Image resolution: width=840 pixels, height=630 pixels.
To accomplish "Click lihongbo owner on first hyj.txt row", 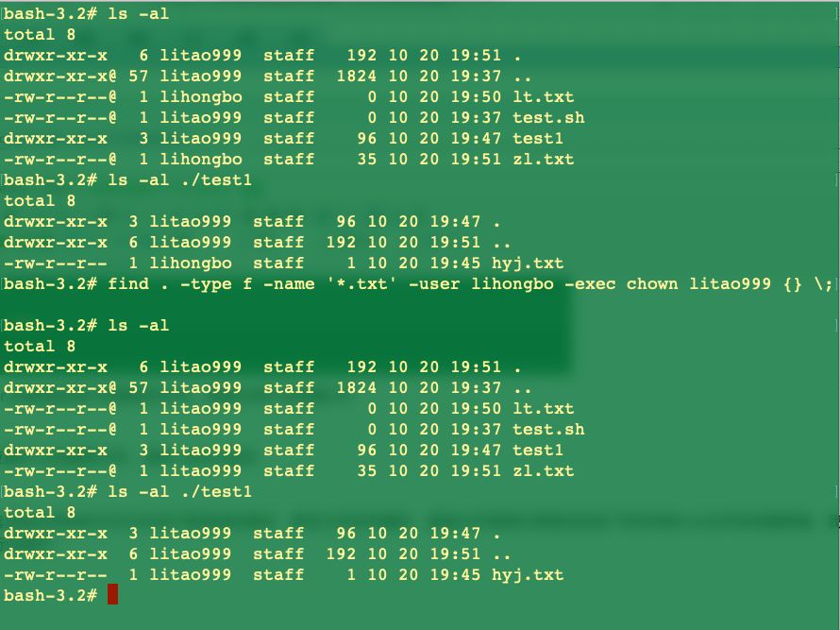I will (x=190, y=263).
